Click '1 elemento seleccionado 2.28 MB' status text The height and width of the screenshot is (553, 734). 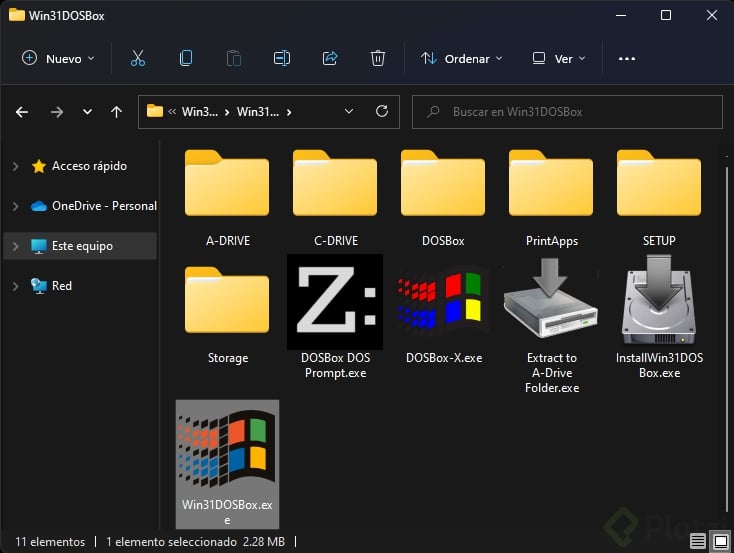pos(196,542)
